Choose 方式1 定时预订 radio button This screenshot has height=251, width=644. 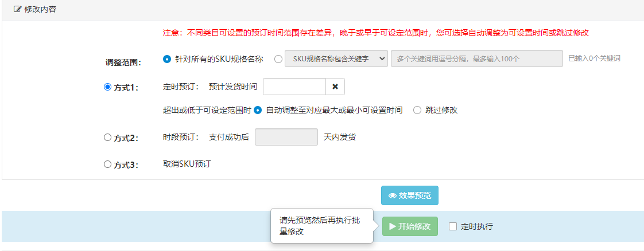point(107,87)
